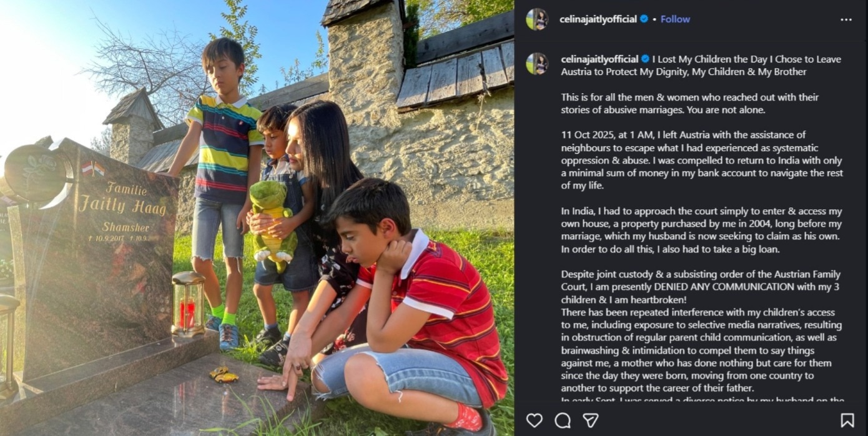Share the post via paper plane icon
This screenshot has height=436, width=868.
(591, 420)
